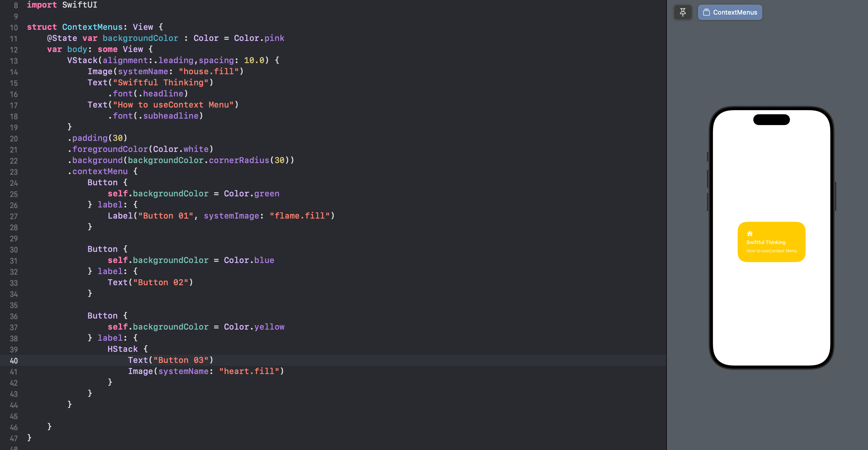Click the Text("Swiftful Thinking") code line

tap(150, 83)
